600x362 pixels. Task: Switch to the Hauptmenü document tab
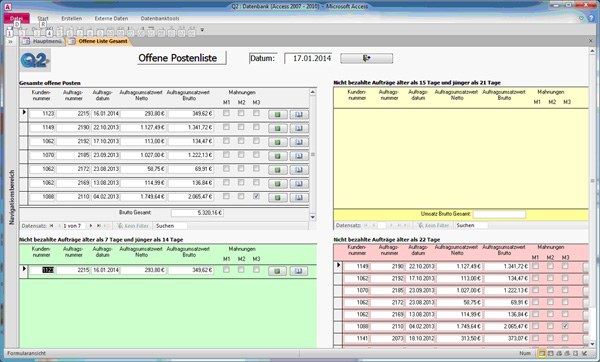pos(43,41)
